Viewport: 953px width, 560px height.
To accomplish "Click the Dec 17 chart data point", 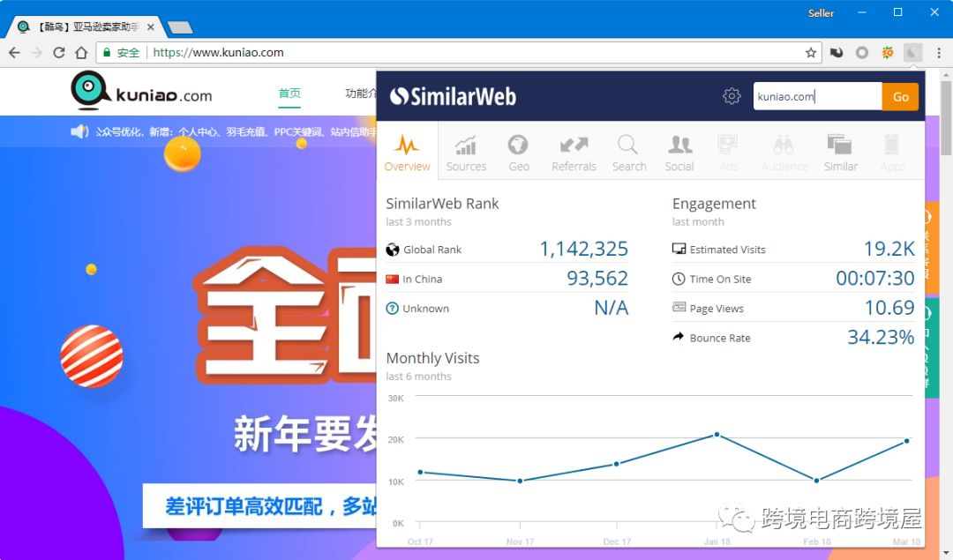I will pos(616,464).
